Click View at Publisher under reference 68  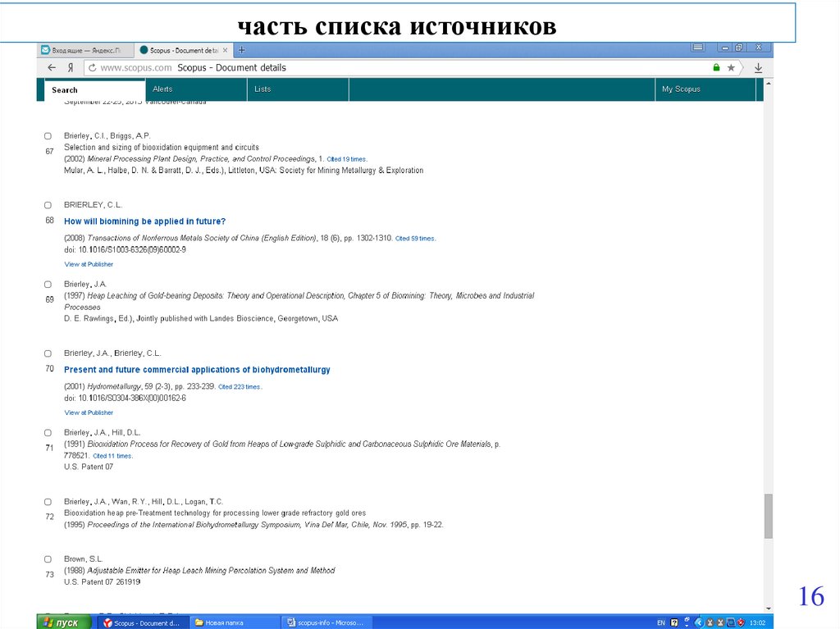click(89, 264)
